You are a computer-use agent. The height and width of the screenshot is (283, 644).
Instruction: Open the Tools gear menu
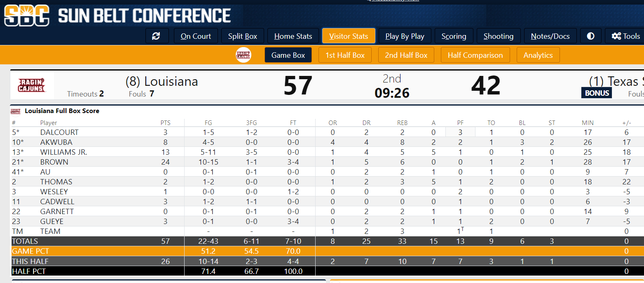coord(625,36)
